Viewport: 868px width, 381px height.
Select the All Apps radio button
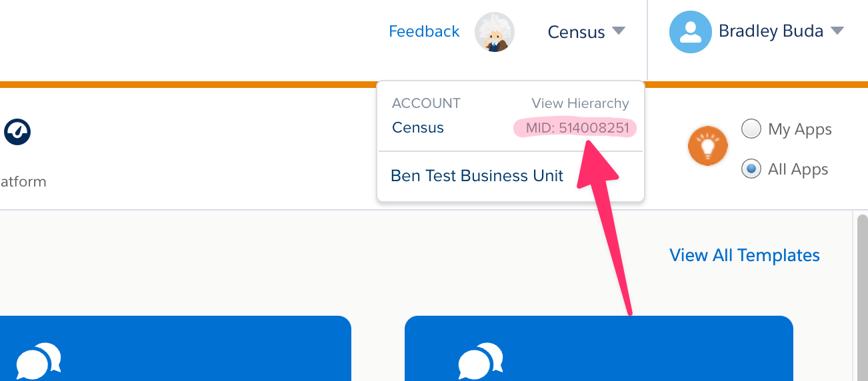pos(751,169)
